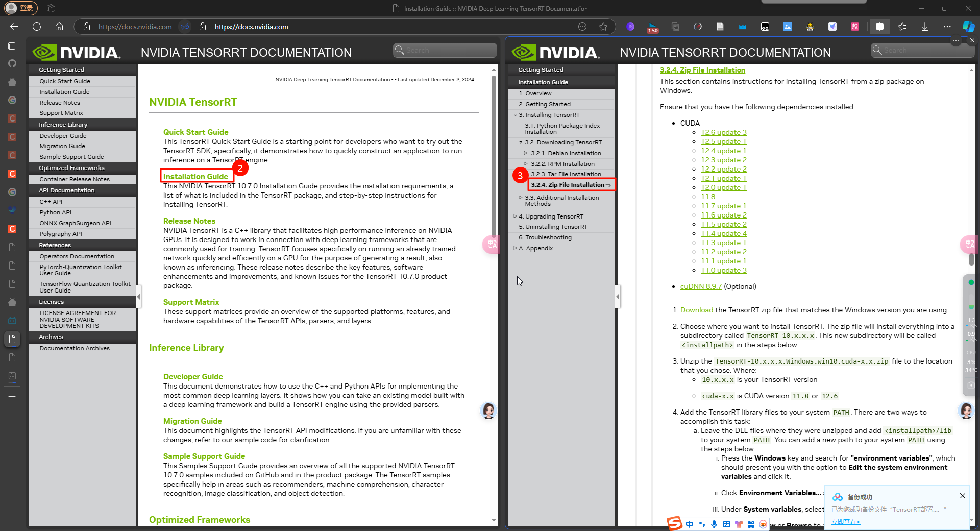
Task: Expand the 3.2.2. RPM Installation node
Action: (526, 164)
